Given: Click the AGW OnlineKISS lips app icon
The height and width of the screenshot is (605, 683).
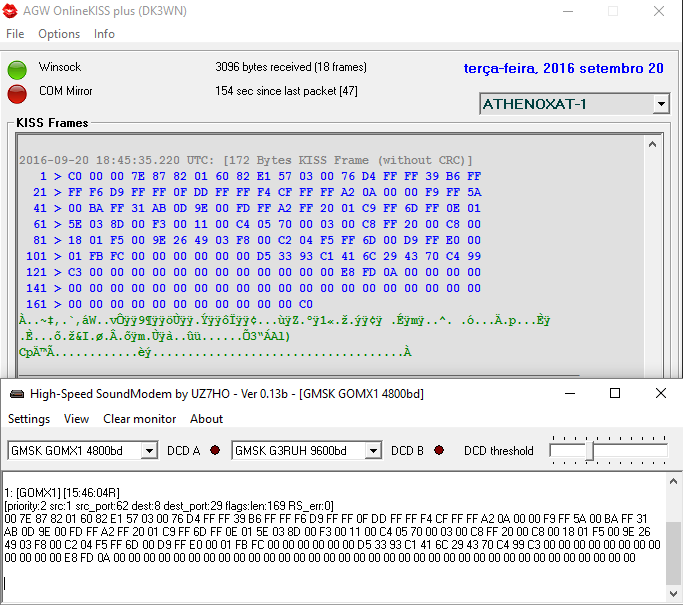Looking at the screenshot, I should coord(10,11).
